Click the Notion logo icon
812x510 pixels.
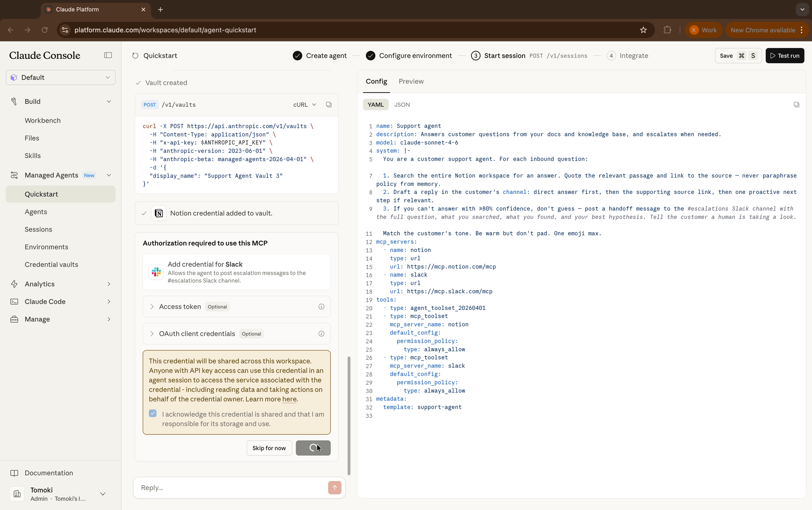(159, 213)
